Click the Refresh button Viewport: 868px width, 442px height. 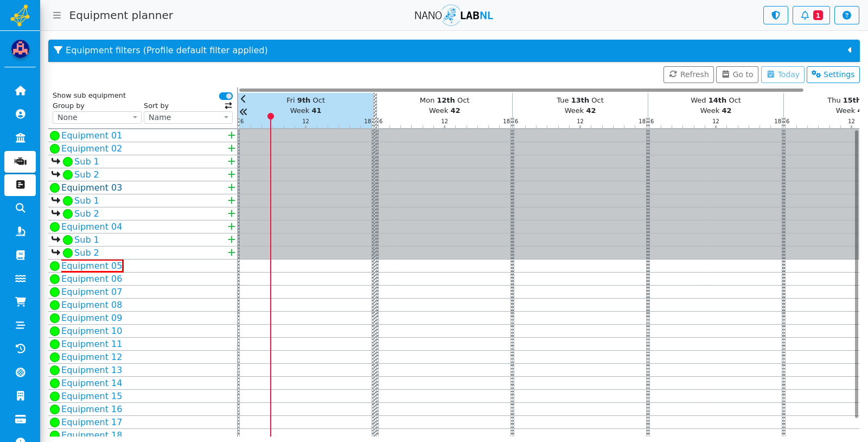tap(688, 74)
